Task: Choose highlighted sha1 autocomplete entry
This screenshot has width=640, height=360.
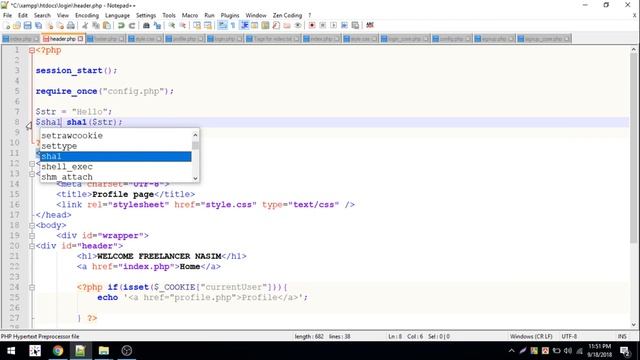Action: (116, 156)
